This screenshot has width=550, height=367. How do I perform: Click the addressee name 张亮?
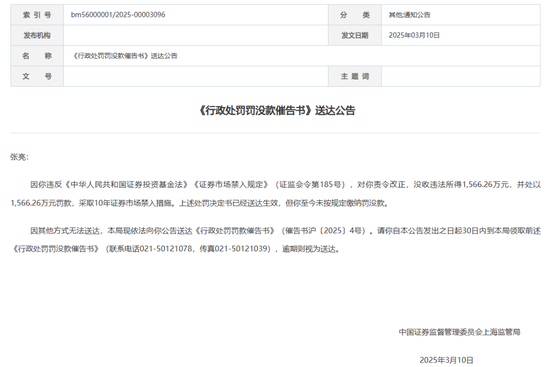click(18, 157)
